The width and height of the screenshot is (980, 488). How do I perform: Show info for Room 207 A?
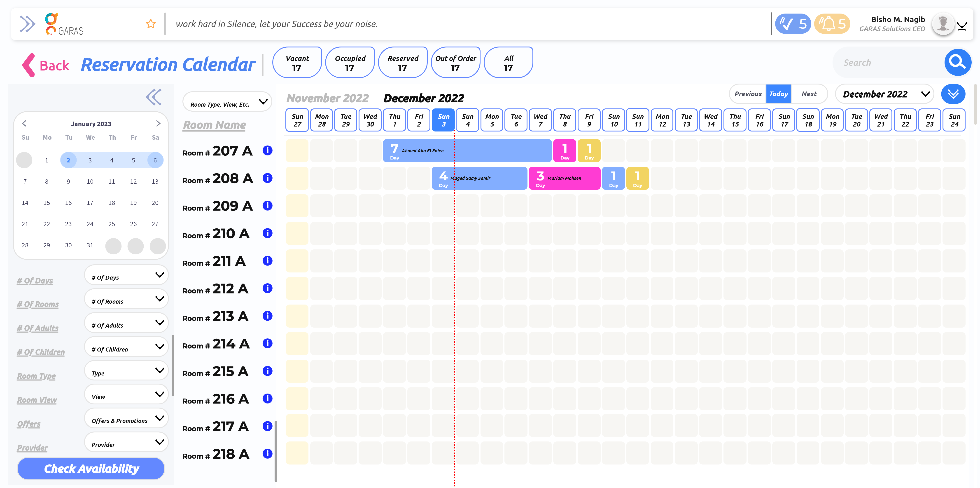click(x=267, y=150)
